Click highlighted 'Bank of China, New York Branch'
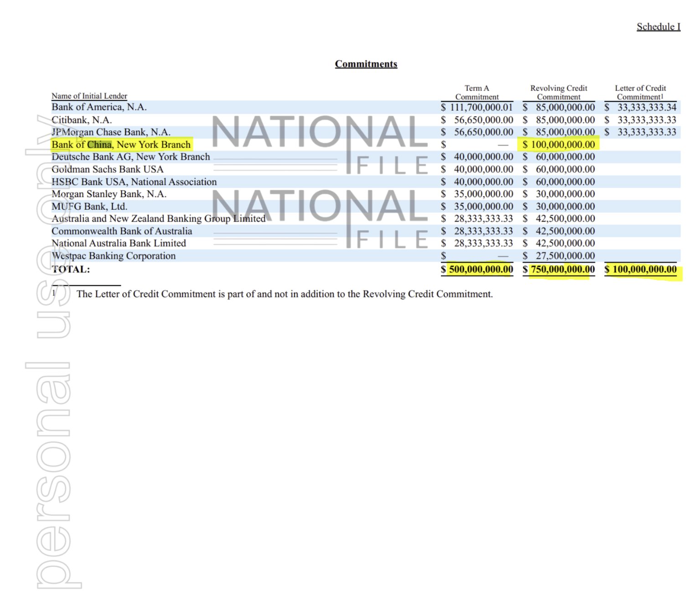Screen dimensions: 700x596 click(x=121, y=145)
